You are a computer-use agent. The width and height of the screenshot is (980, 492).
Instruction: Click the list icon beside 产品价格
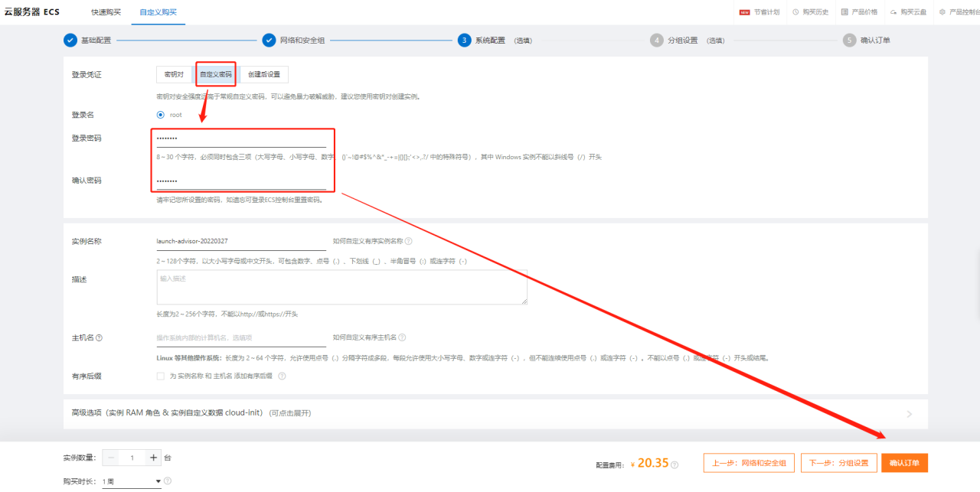tap(844, 12)
